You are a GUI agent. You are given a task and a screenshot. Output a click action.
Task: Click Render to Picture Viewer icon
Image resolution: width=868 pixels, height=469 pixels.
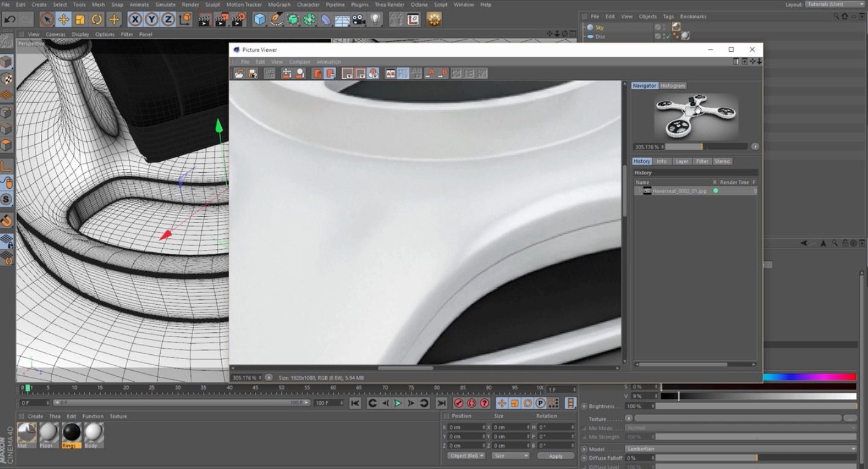pos(221,20)
